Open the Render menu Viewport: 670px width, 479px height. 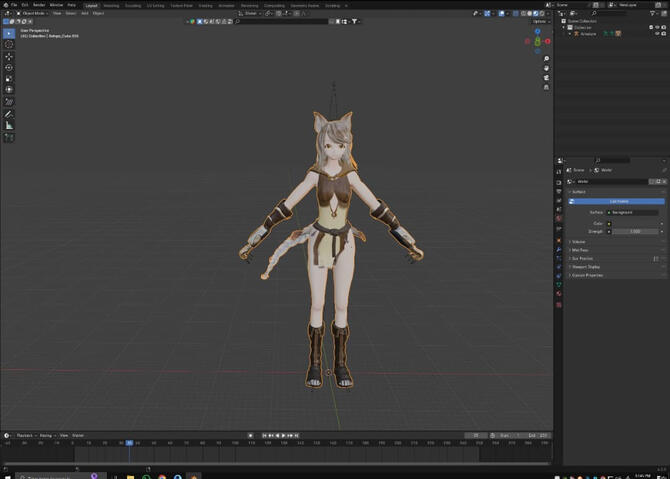click(39, 5)
